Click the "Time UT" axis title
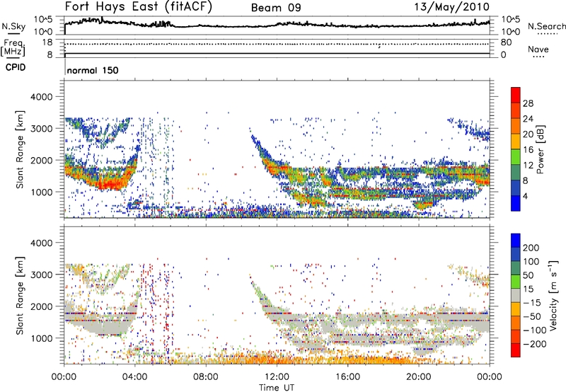Viewport: 566px width, 392px height. (277, 388)
